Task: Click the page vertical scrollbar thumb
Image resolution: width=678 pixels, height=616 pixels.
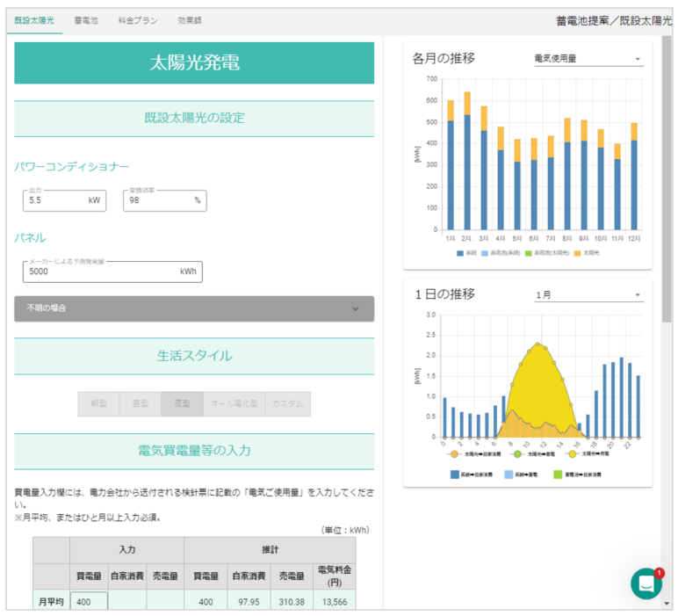Action: pos(667,179)
